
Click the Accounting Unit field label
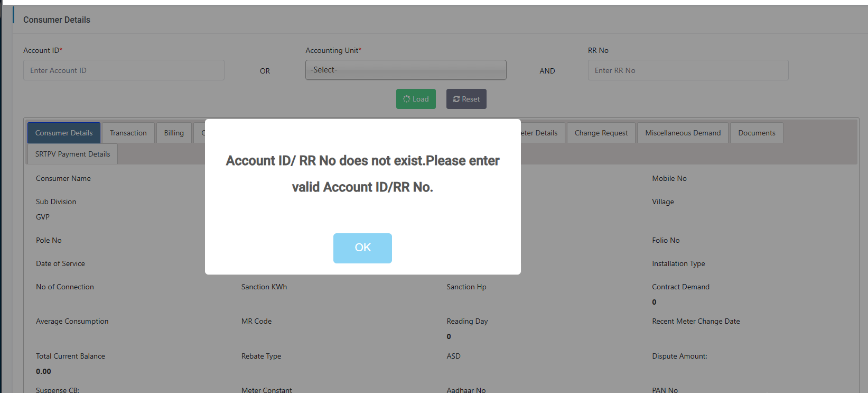pyautogui.click(x=332, y=50)
